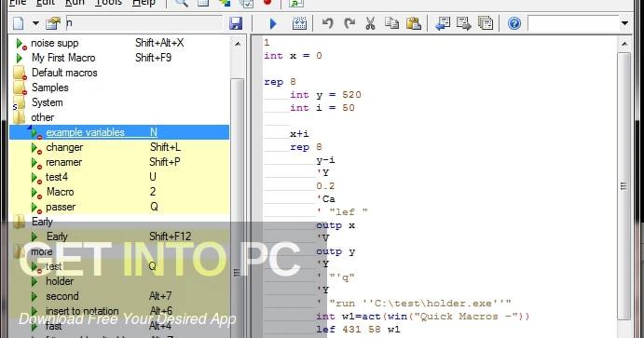Screen dimensions: 644x338
Task: Save with the floppy disk icon
Action: 236,23
